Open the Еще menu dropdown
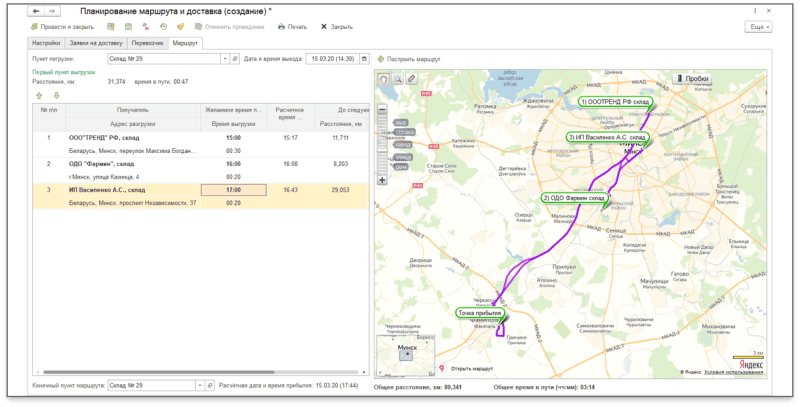 point(758,27)
